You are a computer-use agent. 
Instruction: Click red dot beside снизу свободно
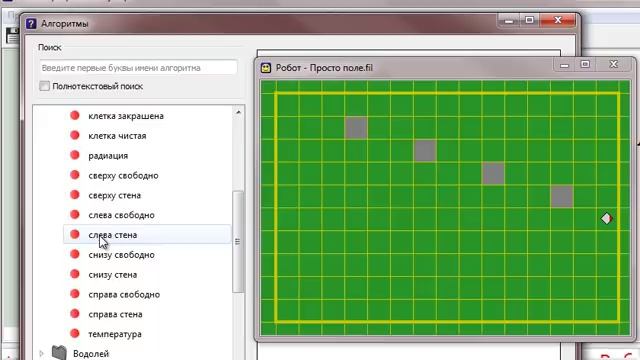click(75, 254)
